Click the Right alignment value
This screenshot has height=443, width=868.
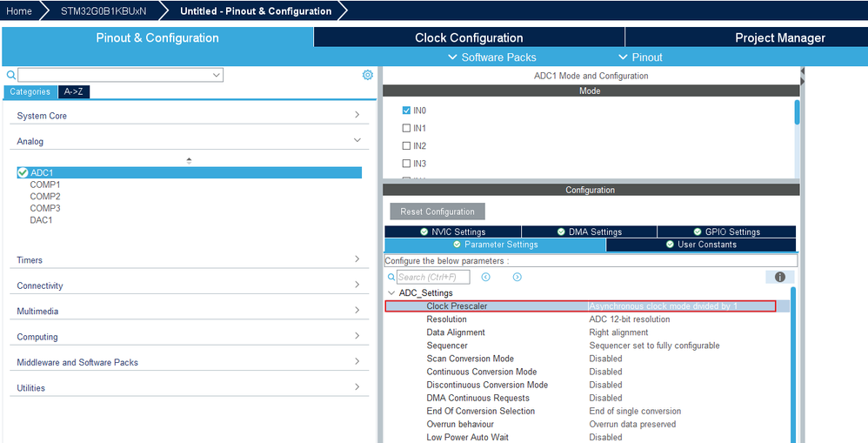click(x=618, y=332)
